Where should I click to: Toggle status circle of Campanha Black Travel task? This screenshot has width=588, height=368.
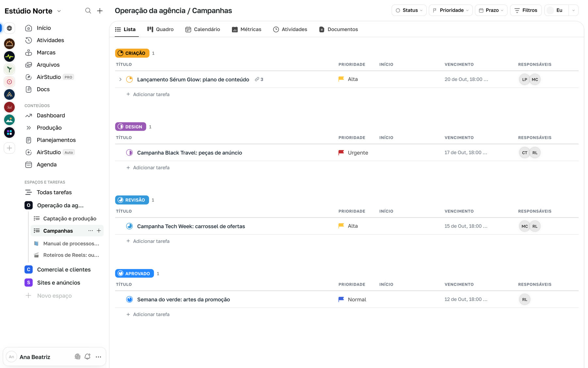coord(129,153)
